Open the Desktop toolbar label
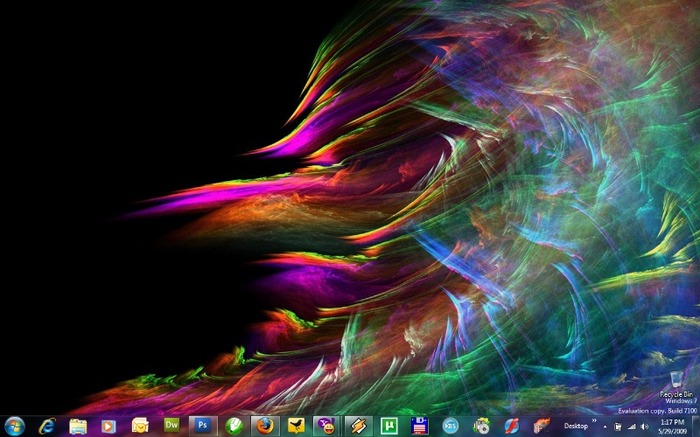The image size is (700, 437). tap(576, 426)
